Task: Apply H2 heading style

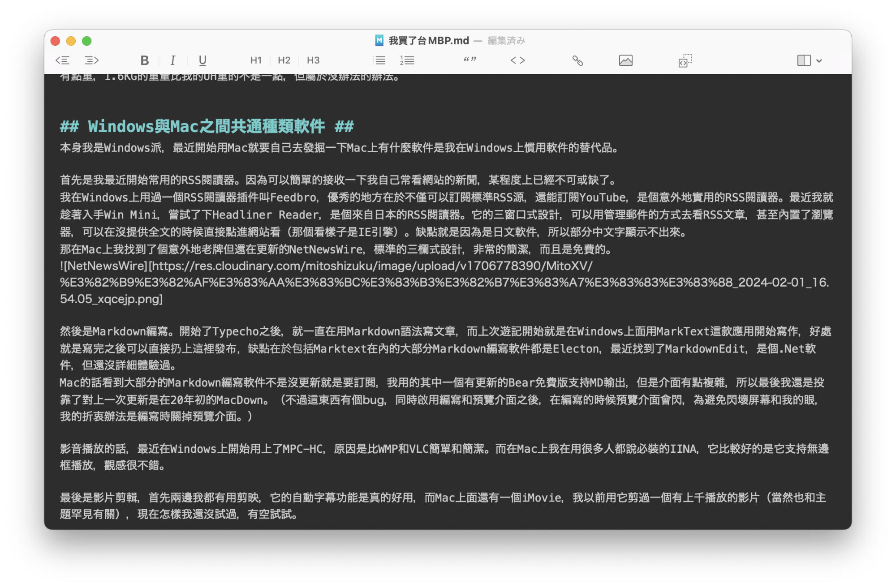Action: (284, 59)
